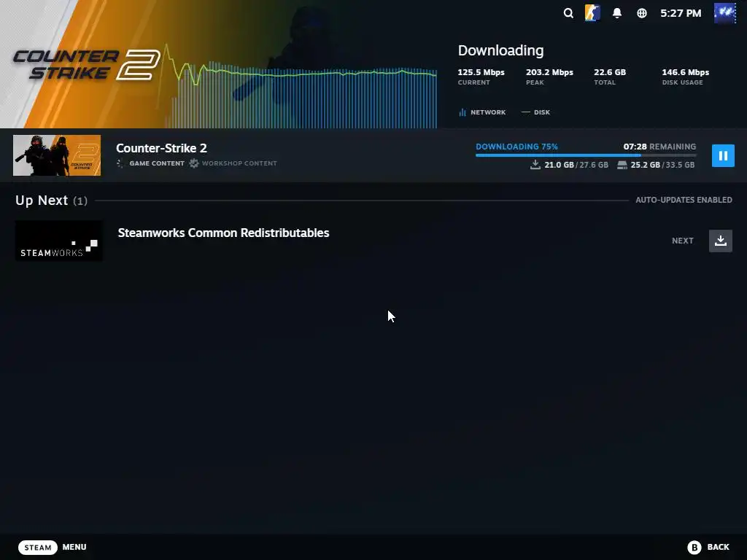The height and width of the screenshot is (560, 747).
Task: Click the Counter-Strike 2 thumbnail
Action: pyautogui.click(x=57, y=155)
